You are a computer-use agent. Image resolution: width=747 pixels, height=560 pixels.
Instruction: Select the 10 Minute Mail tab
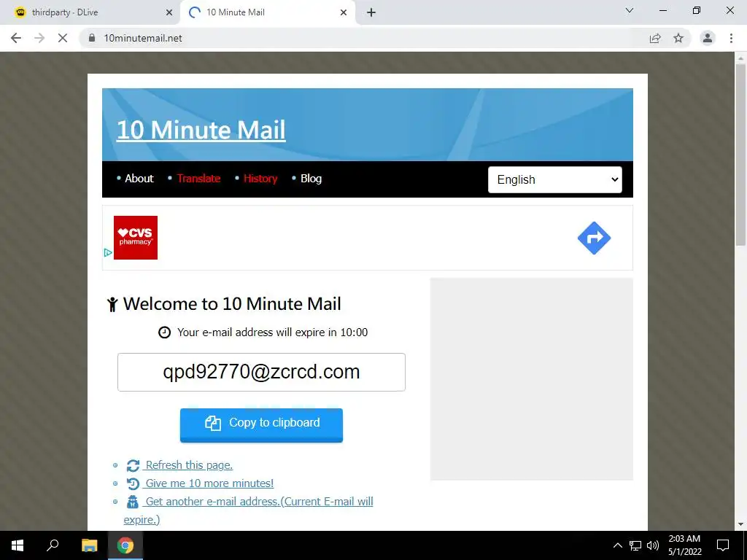[x=268, y=12]
